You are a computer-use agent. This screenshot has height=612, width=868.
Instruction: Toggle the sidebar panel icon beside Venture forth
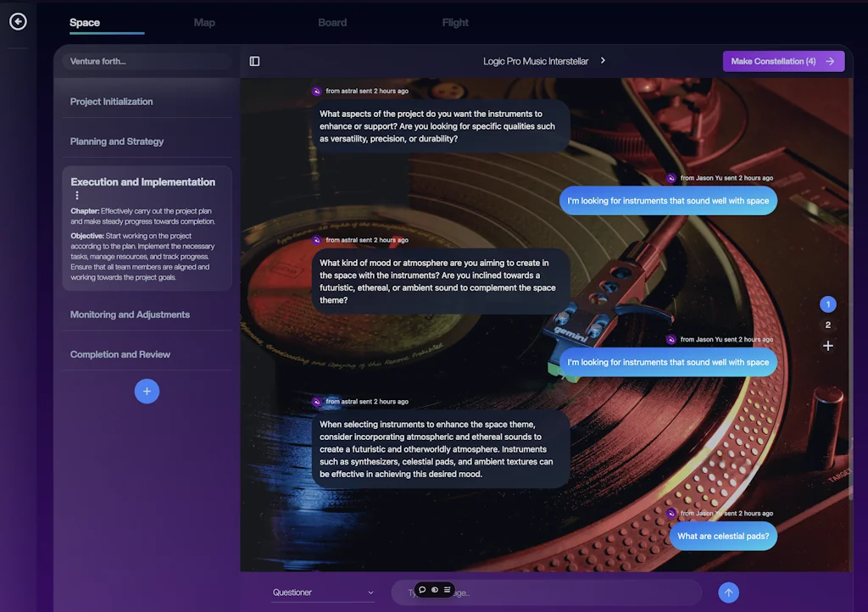point(255,60)
